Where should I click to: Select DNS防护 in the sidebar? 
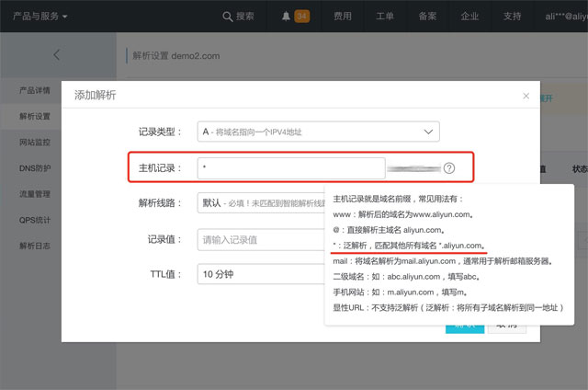click(35, 168)
